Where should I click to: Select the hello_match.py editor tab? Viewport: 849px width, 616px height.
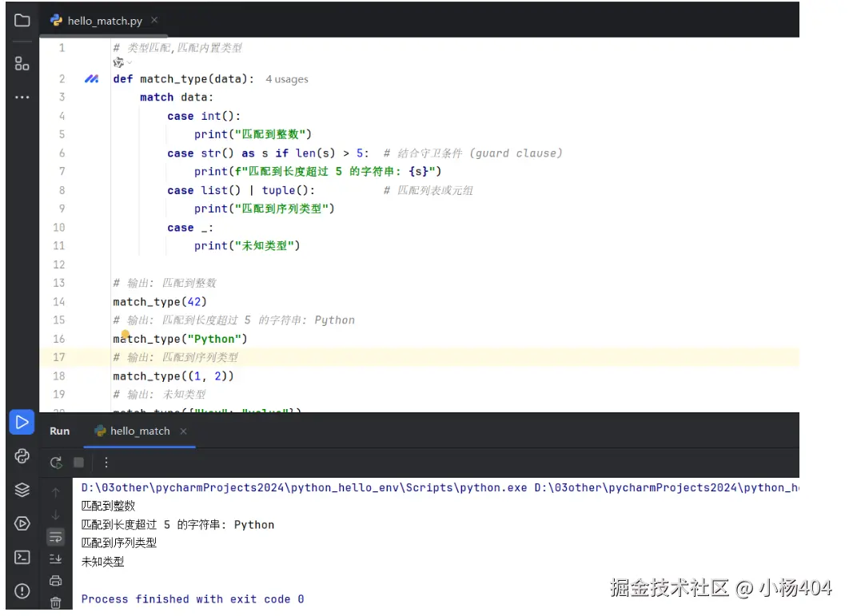pyautogui.click(x=104, y=21)
